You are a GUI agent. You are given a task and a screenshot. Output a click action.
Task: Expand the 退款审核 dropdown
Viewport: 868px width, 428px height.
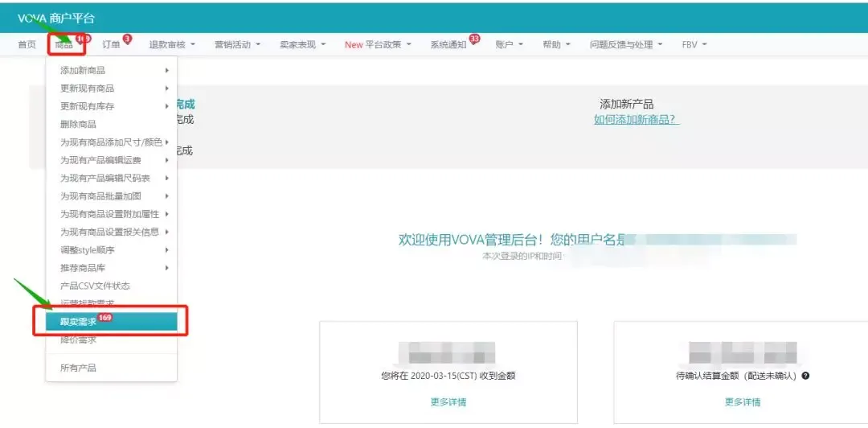tap(172, 45)
